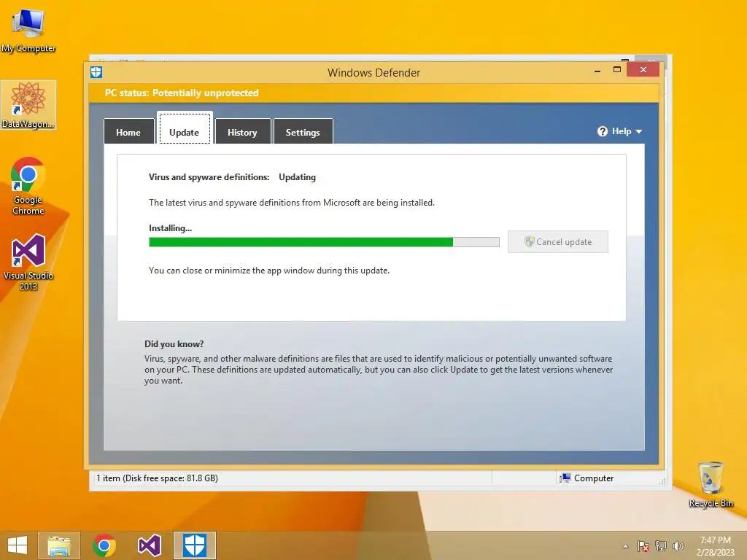
Task: Open Visual Studio from the taskbar
Action: pyautogui.click(x=149, y=545)
